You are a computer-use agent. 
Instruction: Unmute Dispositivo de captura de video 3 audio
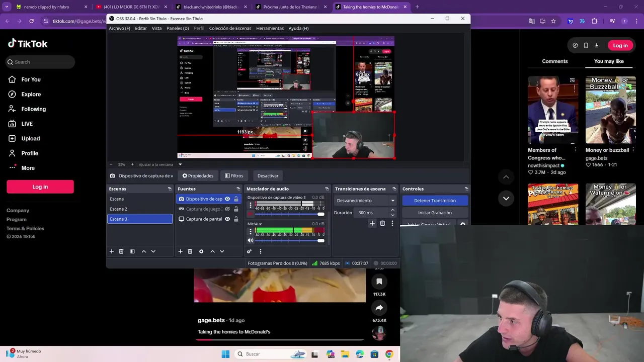click(251, 214)
